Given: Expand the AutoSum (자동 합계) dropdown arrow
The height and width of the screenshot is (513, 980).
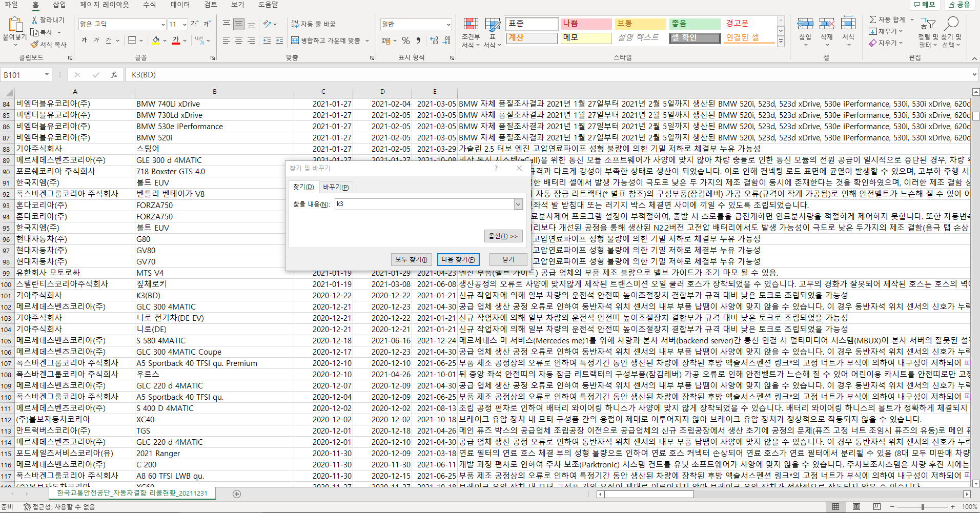Looking at the screenshot, I should click(x=912, y=19).
